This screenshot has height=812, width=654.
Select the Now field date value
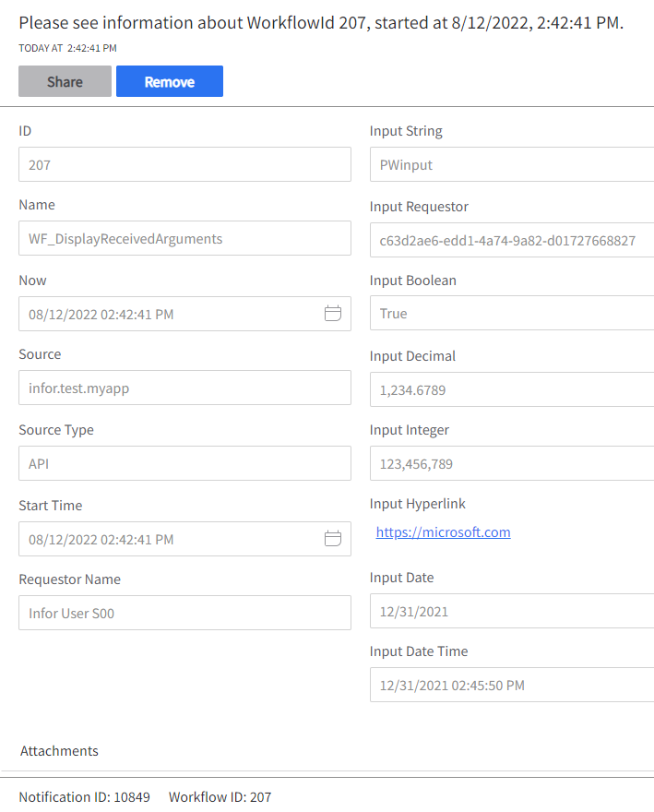tap(166, 314)
